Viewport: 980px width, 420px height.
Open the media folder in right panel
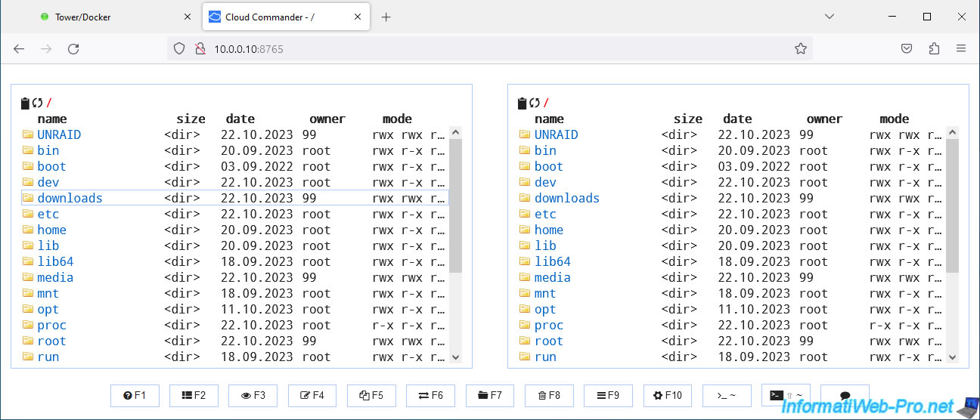553,277
